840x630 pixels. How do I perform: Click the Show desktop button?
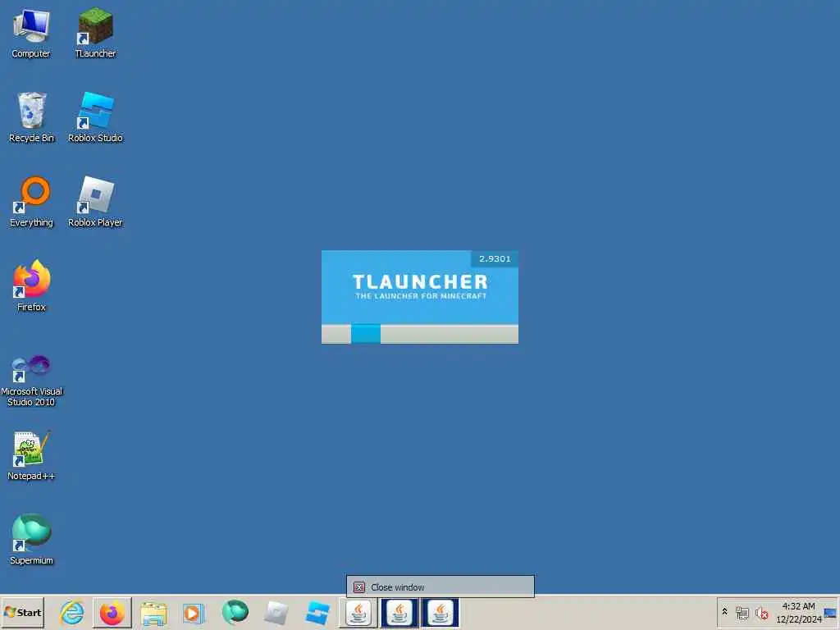tap(830, 612)
